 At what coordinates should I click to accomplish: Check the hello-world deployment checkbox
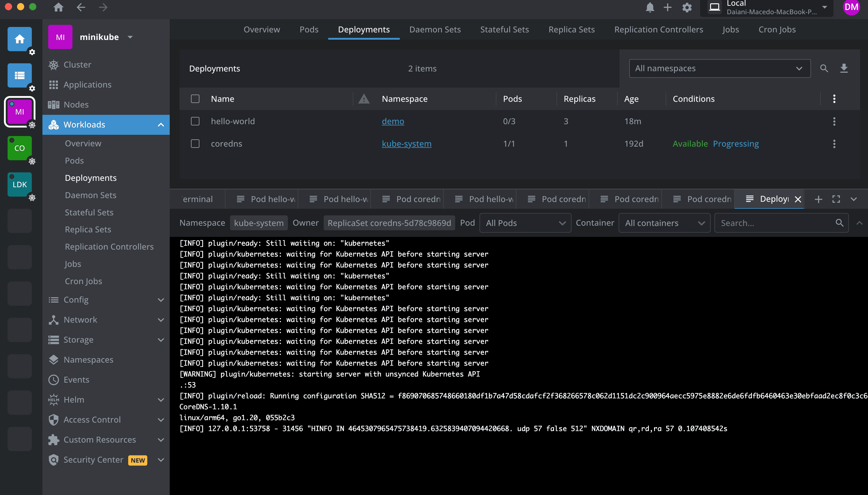195,121
